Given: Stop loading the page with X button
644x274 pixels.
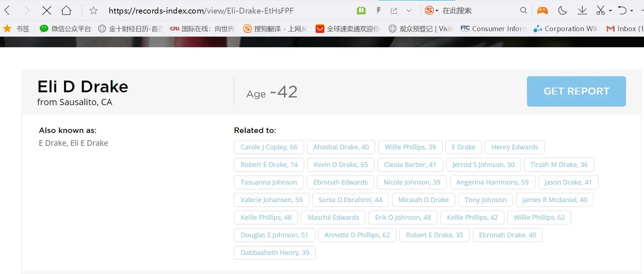Looking at the screenshot, I should 47,10.
